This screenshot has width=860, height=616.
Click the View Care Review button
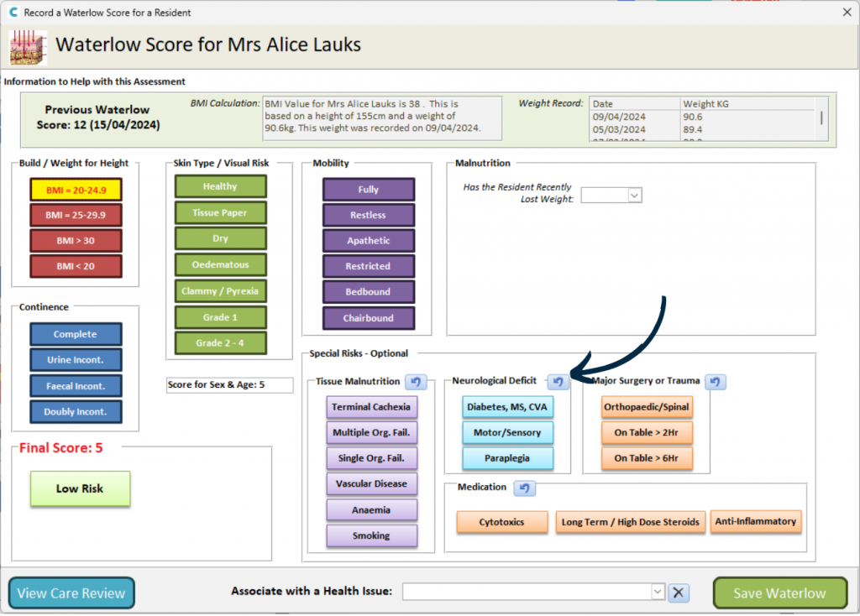click(x=71, y=593)
